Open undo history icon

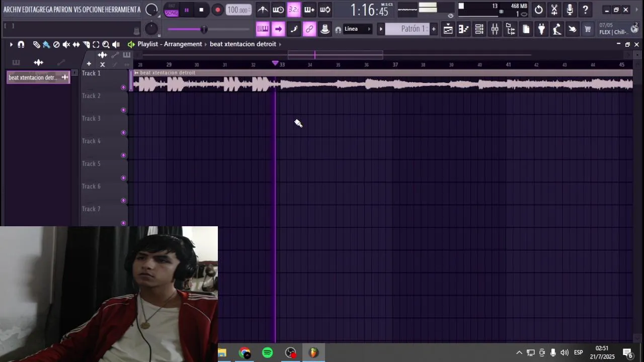pos(538,10)
